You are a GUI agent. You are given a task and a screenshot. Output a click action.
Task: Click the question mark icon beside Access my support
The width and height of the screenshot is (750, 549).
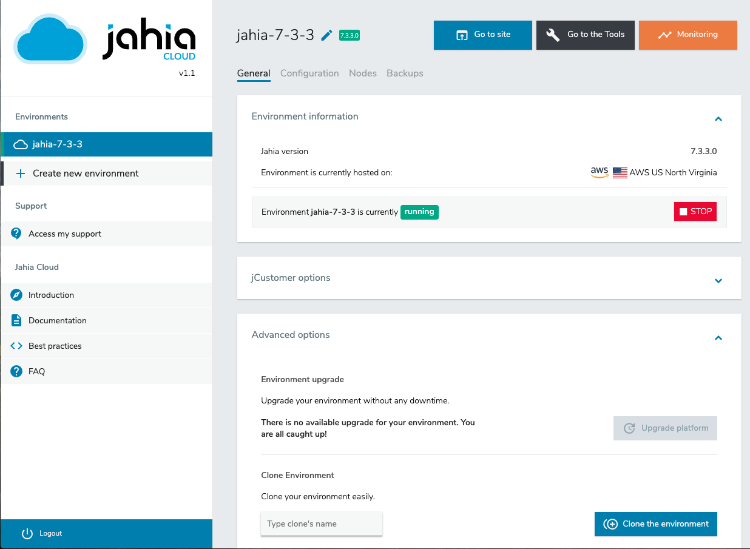[16, 233]
